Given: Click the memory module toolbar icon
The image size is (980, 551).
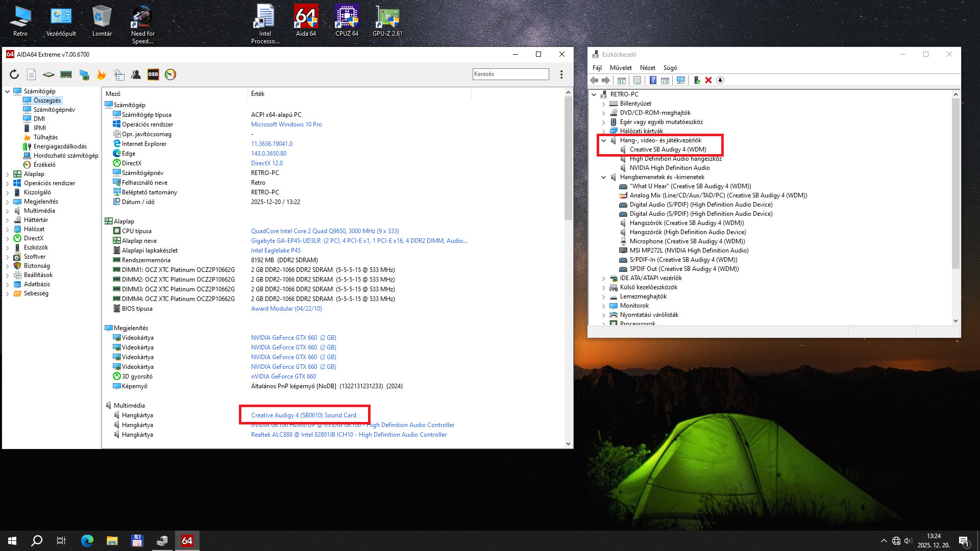Looking at the screenshot, I should click(66, 74).
